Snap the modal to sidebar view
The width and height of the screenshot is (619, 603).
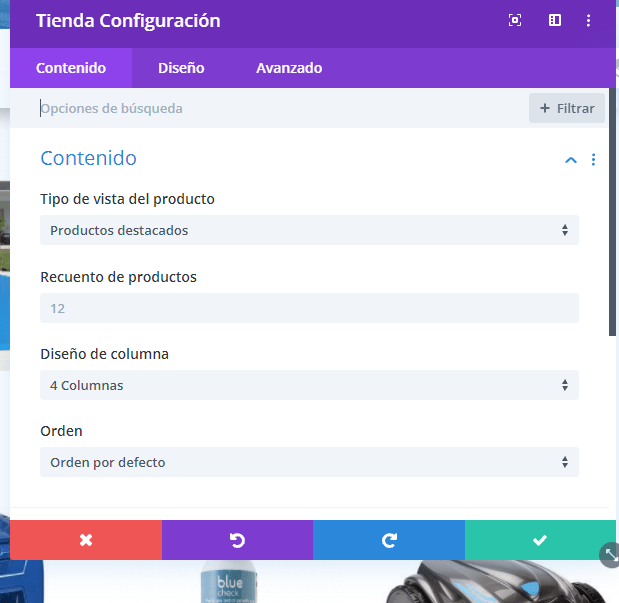point(555,20)
